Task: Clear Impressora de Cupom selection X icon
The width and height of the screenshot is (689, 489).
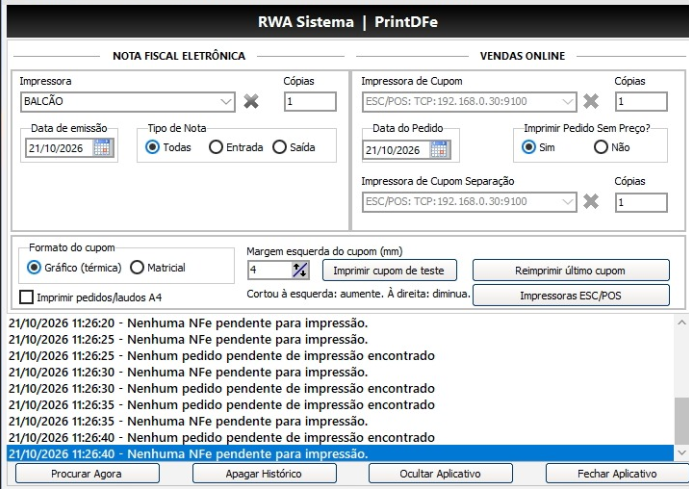Action: [591, 101]
